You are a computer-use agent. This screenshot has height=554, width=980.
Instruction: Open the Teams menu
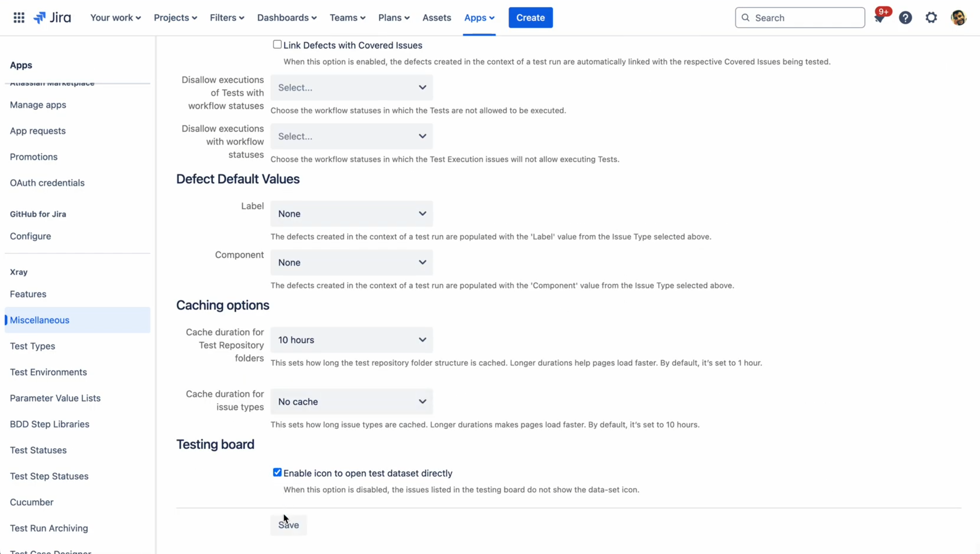click(x=347, y=18)
